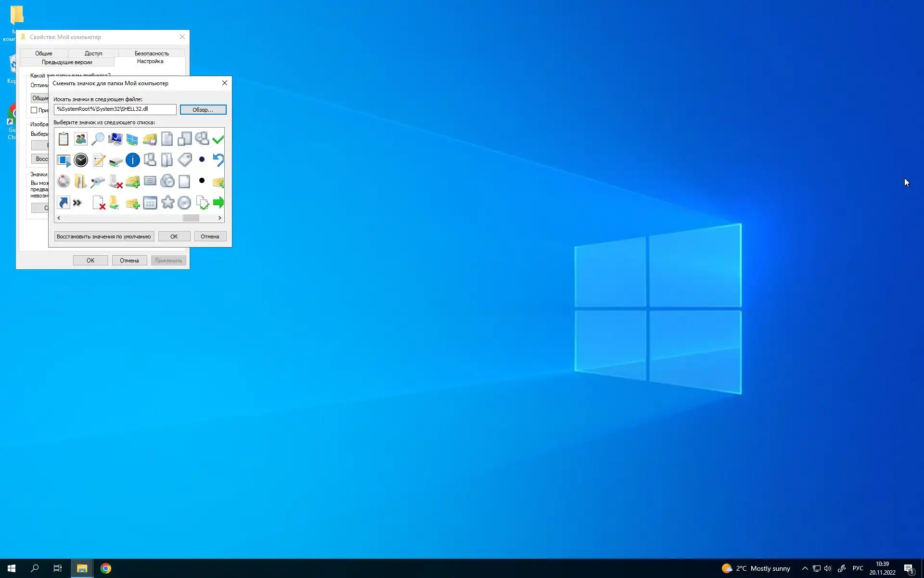Pick the blue info circle icon
Screen dimensions: 924x578
[132, 160]
